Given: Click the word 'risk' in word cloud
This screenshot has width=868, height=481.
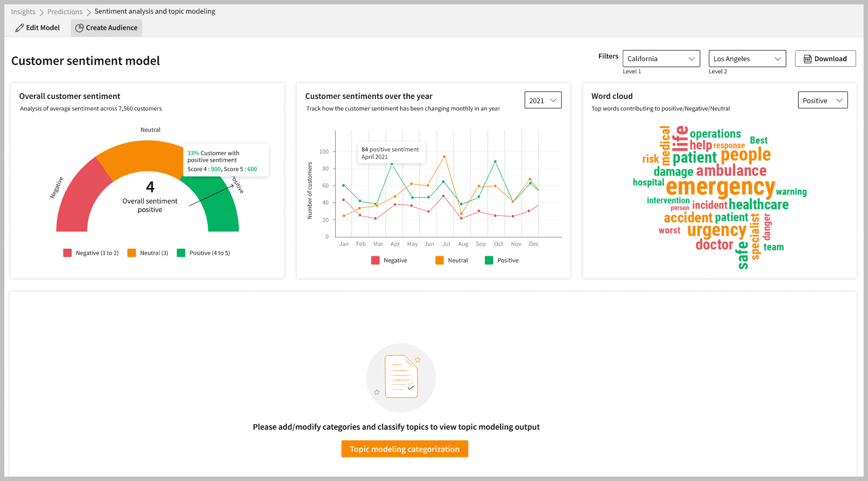Looking at the screenshot, I should pyautogui.click(x=650, y=159).
